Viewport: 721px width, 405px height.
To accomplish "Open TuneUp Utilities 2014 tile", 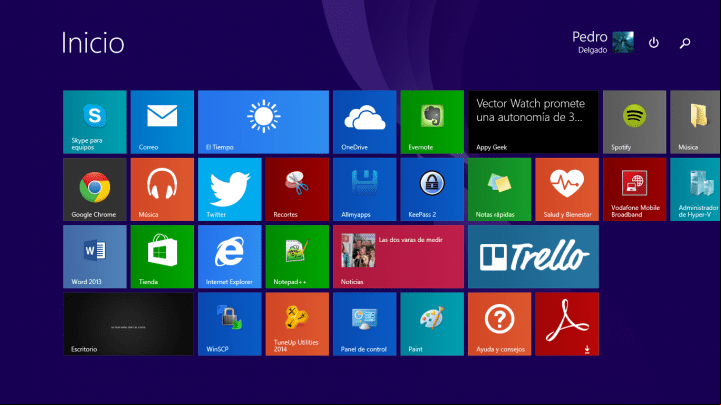I will [x=297, y=324].
